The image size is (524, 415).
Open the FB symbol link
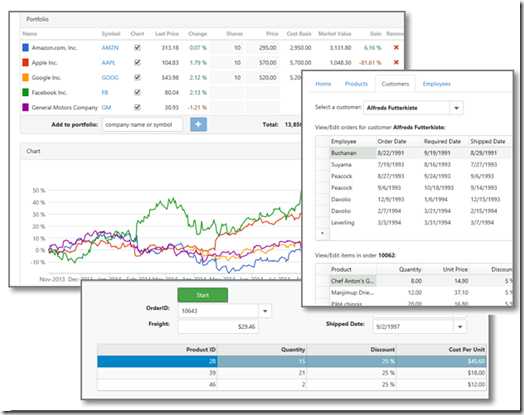pyautogui.click(x=105, y=93)
